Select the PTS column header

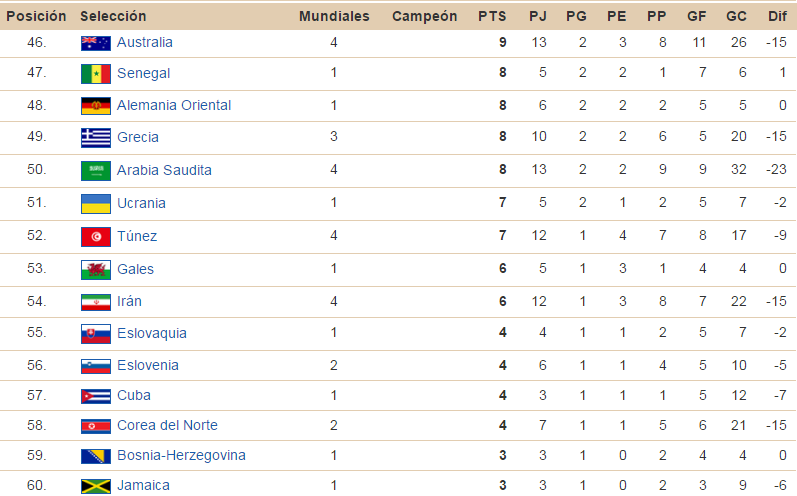(x=492, y=16)
